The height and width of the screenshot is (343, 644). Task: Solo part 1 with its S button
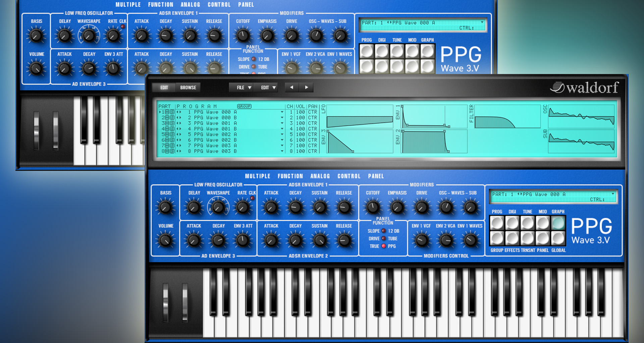(x=172, y=112)
